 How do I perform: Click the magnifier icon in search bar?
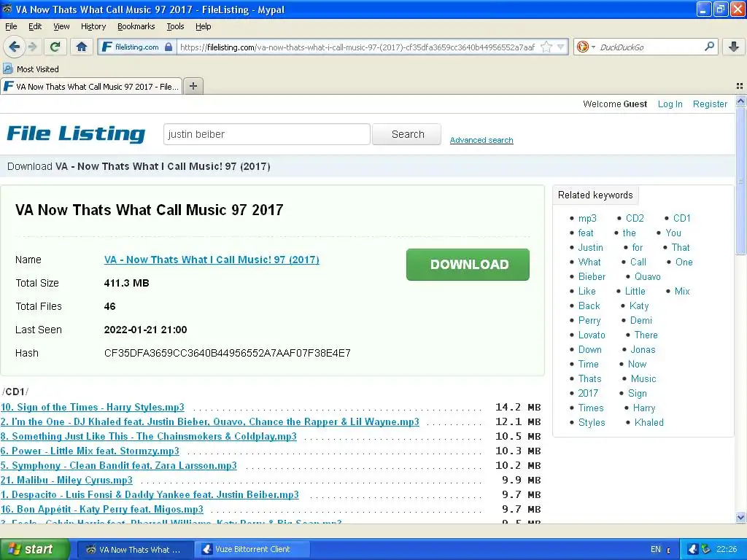(709, 47)
